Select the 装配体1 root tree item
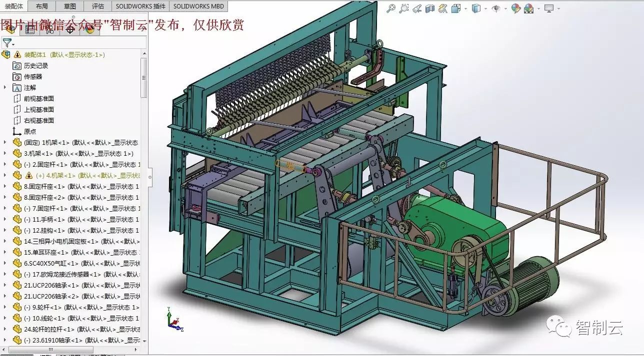The height and width of the screenshot is (356, 644). click(x=64, y=54)
